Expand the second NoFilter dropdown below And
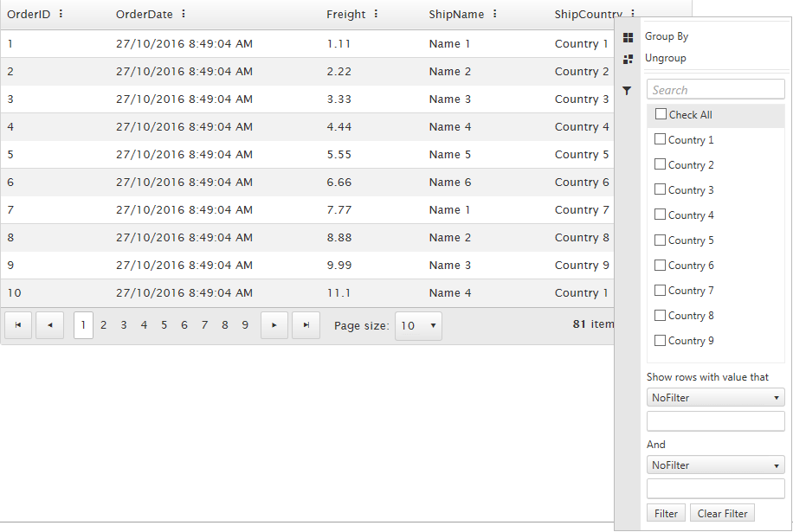793x532 pixels. click(x=715, y=465)
